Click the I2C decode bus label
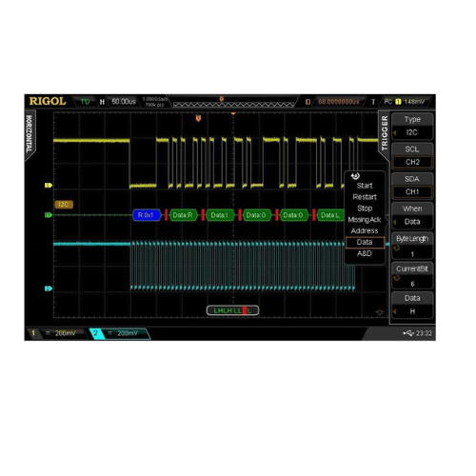The width and height of the screenshot is (476, 476). (x=64, y=205)
